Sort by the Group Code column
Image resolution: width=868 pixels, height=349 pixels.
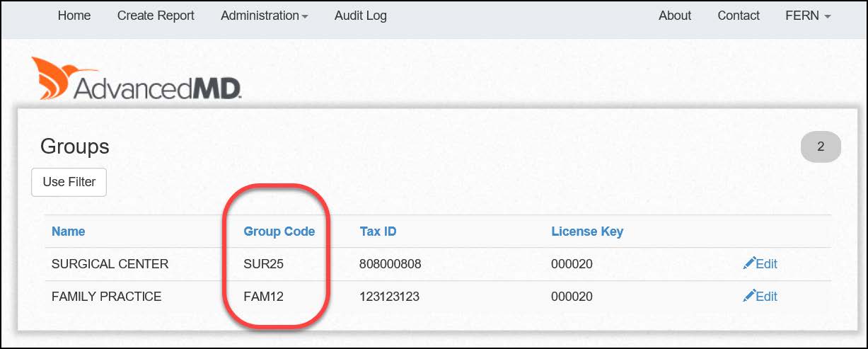point(279,231)
